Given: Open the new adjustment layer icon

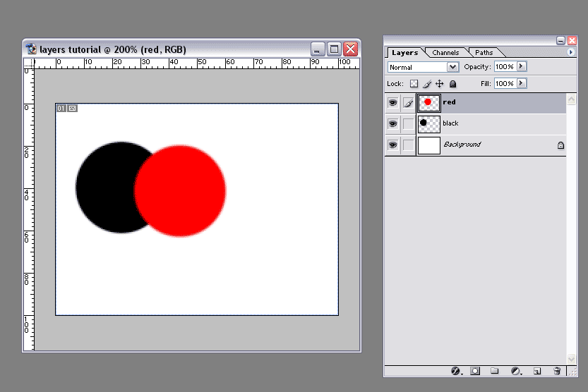Looking at the screenshot, I should pyautogui.click(x=515, y=370).
